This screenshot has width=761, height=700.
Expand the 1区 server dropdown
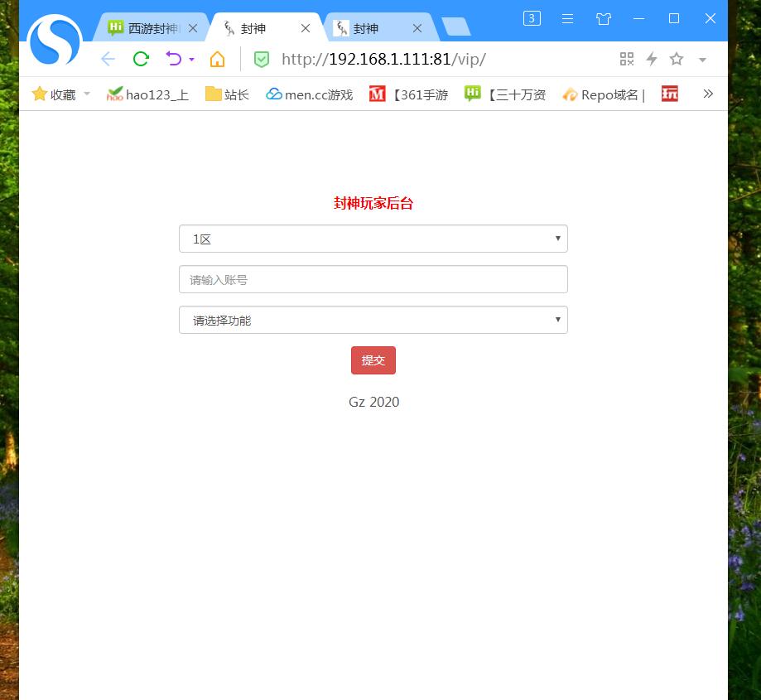click(373, 239)
